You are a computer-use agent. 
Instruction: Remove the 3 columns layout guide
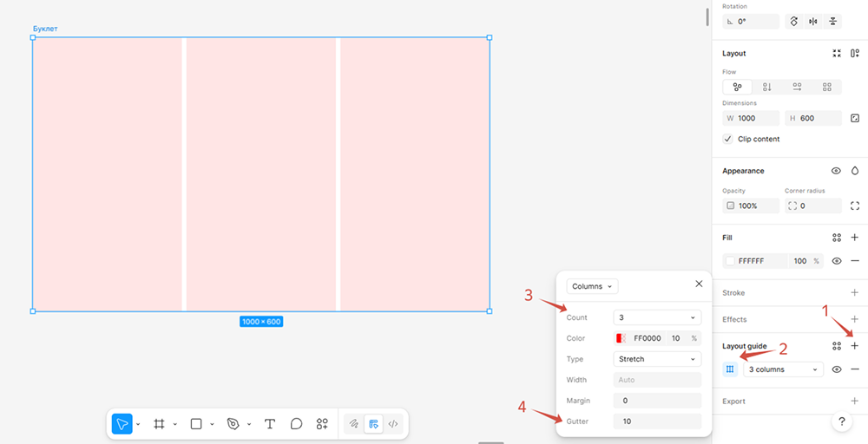click(855, 369)
